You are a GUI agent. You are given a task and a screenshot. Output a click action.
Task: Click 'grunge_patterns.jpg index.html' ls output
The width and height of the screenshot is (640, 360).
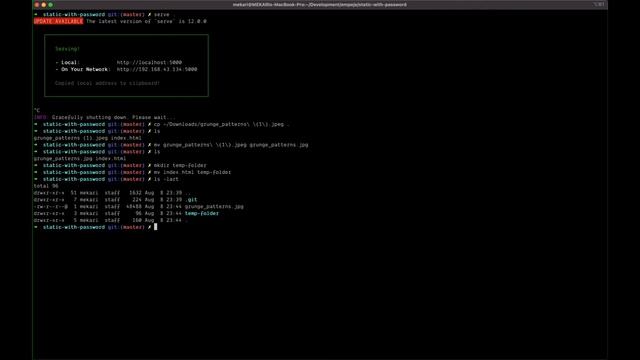(x=80, y=158)
